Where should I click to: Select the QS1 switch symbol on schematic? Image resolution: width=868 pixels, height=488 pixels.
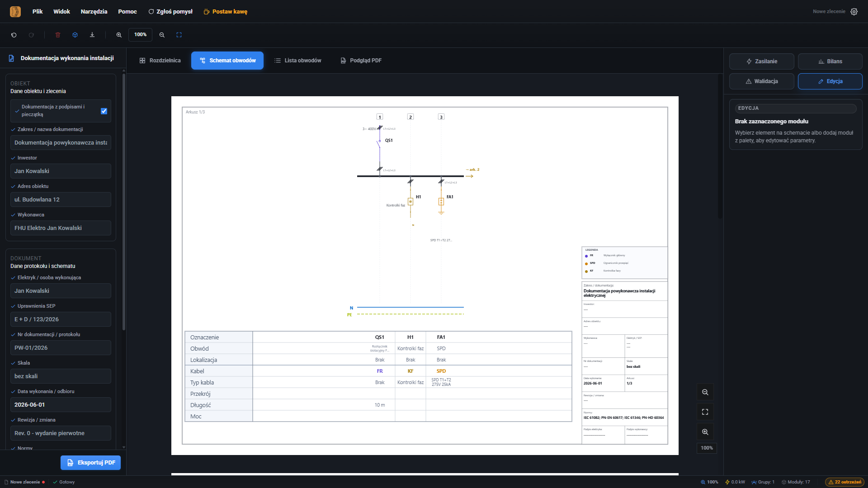(379, 143)
